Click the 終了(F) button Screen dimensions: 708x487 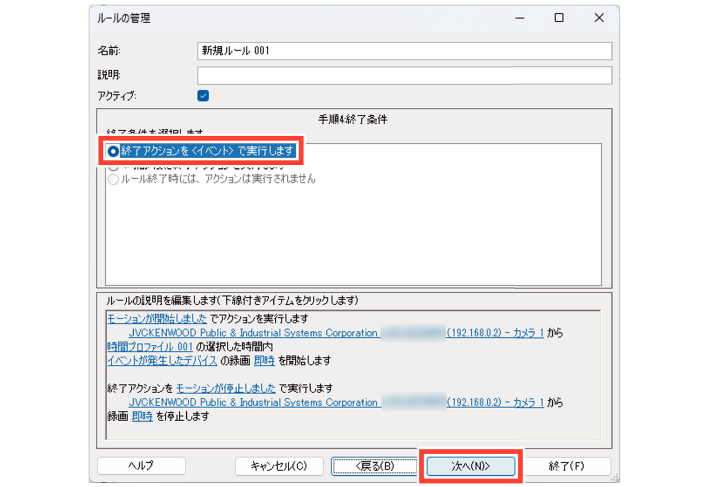(x=566, y=466)
